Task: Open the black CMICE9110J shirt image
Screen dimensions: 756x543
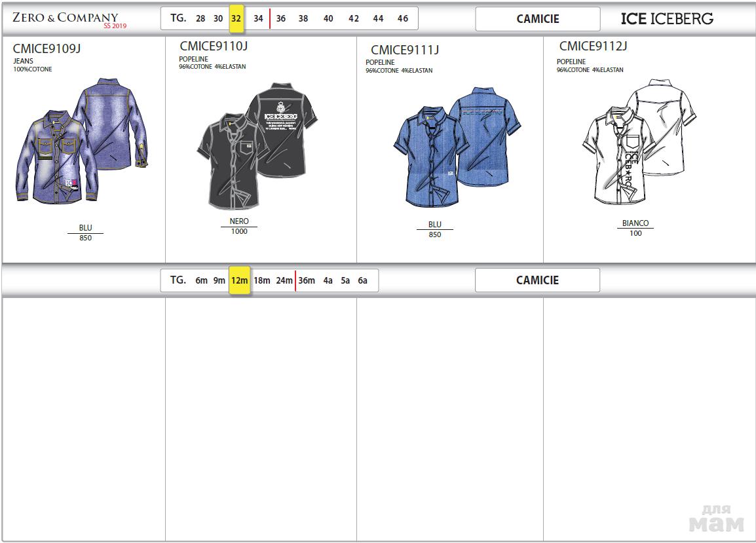Action: pos(257,144)
